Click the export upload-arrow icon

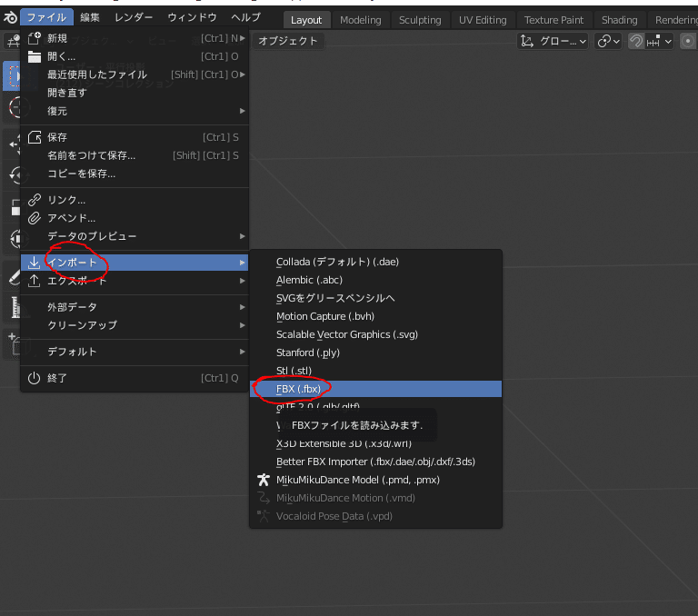(x=35, y=281)
